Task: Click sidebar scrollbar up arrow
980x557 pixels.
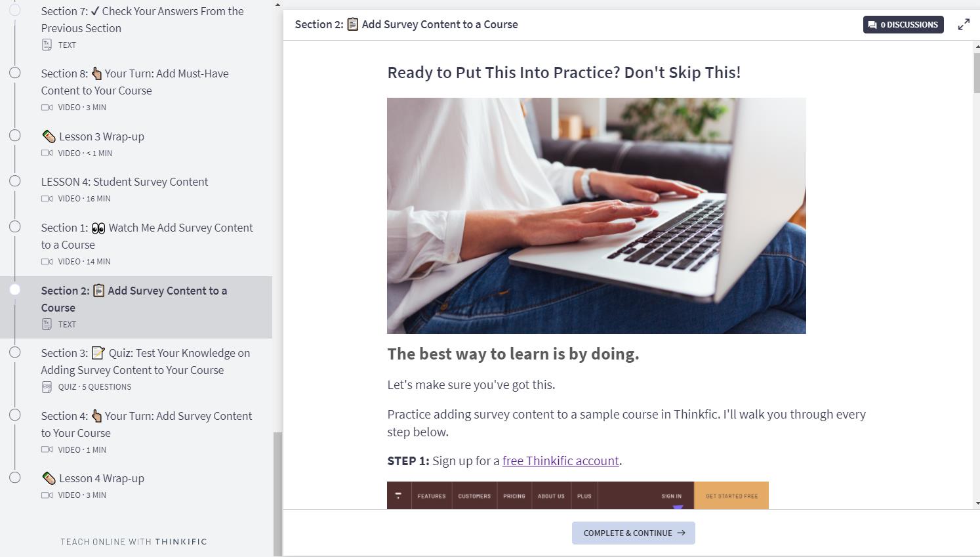Action: (277, 5)
